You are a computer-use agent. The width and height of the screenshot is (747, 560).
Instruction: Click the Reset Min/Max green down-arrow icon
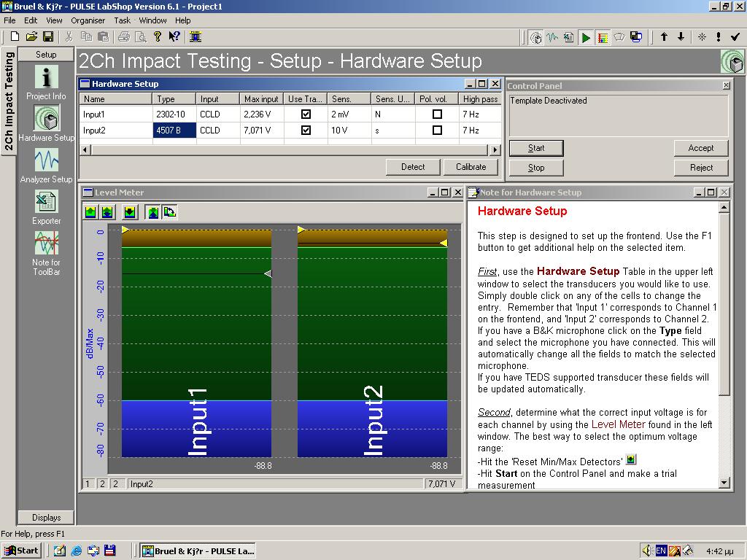tap(130, 212)
